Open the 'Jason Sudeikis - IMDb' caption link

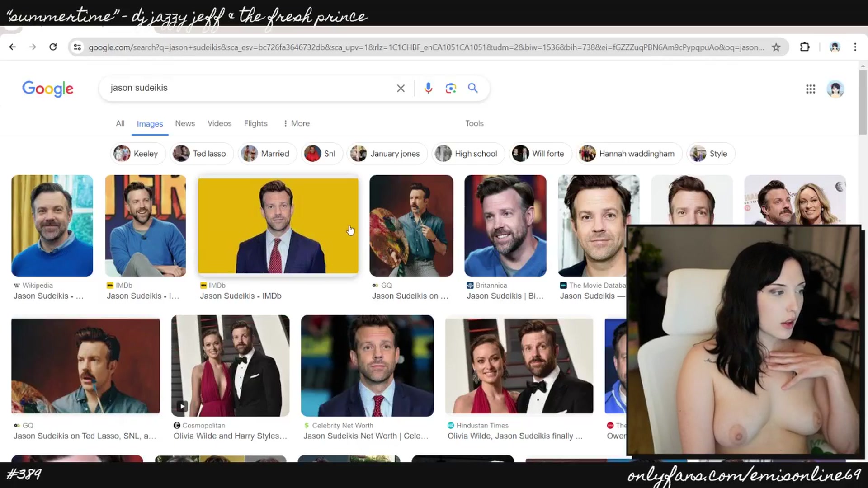241,296
